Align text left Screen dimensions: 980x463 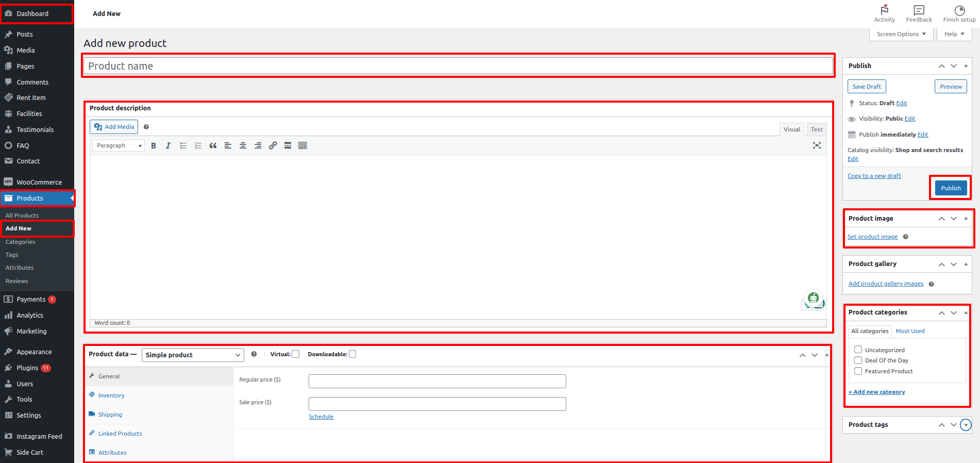[x=228, y=146]
